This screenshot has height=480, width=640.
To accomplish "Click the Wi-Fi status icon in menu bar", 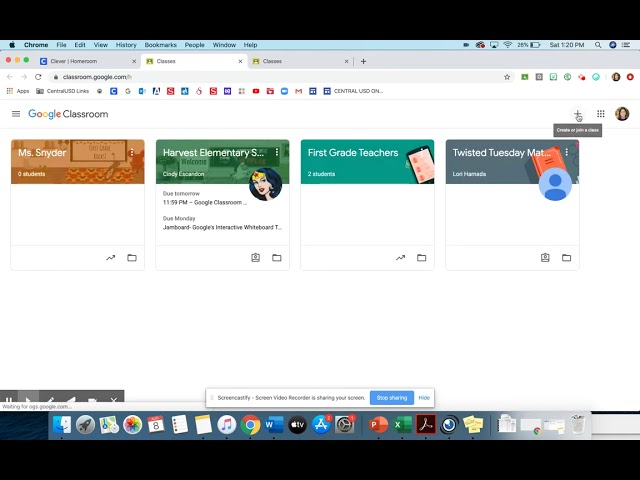I will [x=507, y=45].
